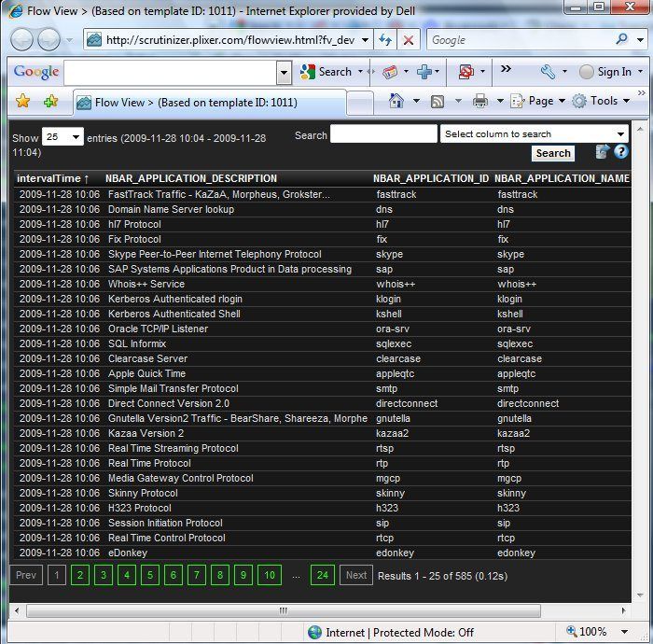Screen dimensions: 653x644
Task: Click the browser Back arrow button
Action: click(21, 40)
